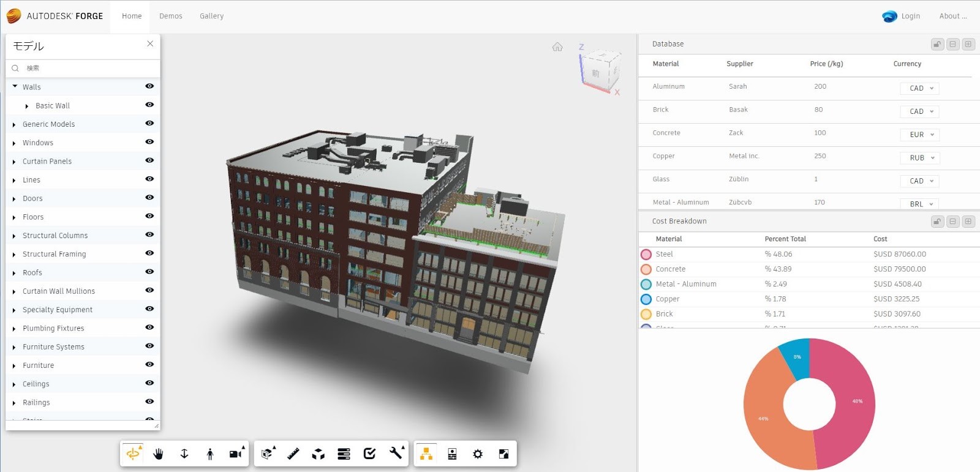Open the wrench tools menu
This screenshot has height=472, width=980.
[396, 454]
